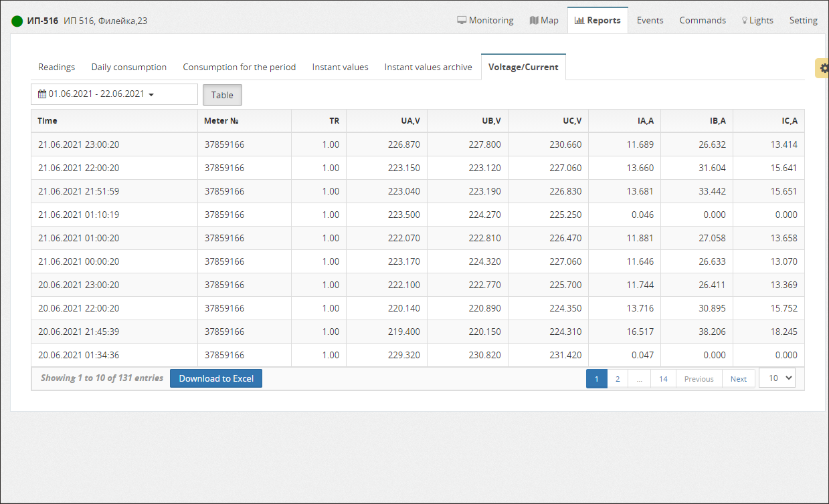This screenshot has height=504, width=829.
Task: Go to the Lights tab
Action: (757, 20)
